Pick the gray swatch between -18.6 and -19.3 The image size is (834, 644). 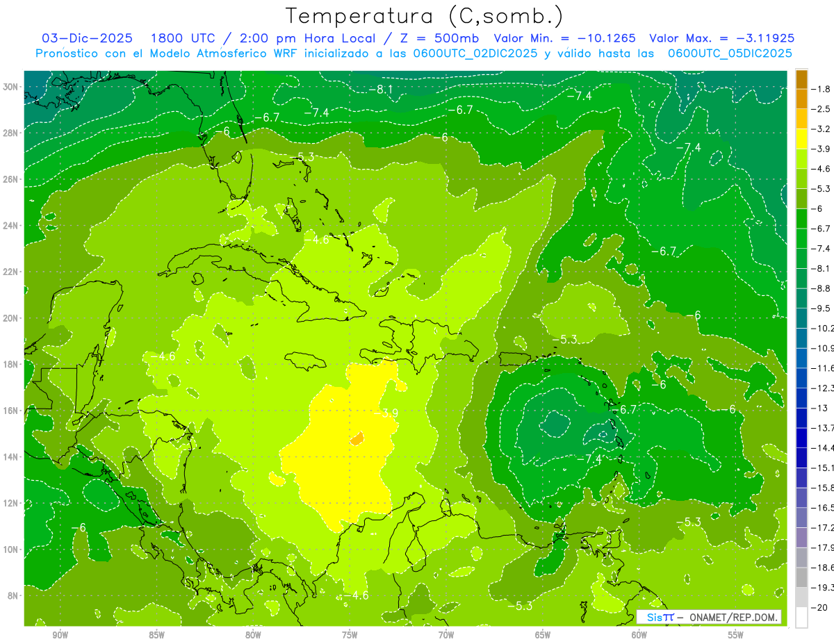(x=801, y=577)
